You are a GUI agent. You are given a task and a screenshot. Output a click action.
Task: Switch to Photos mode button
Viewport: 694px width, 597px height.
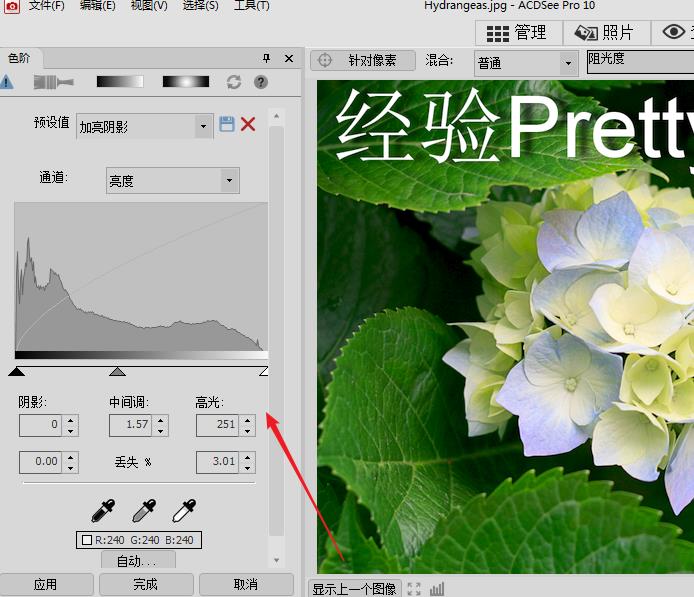click(x=606, y=34)
